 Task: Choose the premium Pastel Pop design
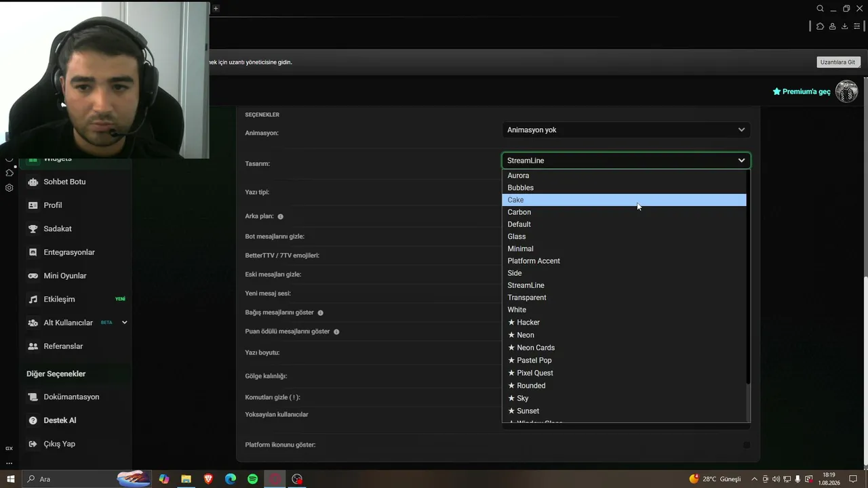click(x=624, y=361)
